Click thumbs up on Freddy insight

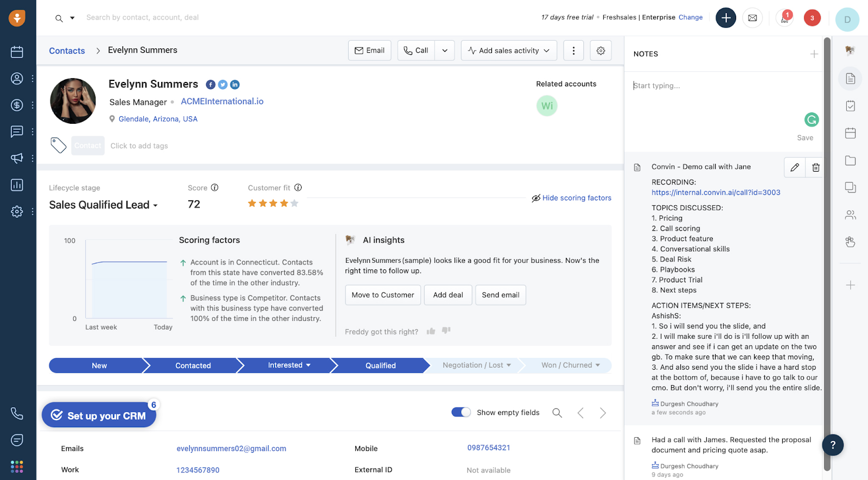(x=431, y=331)
